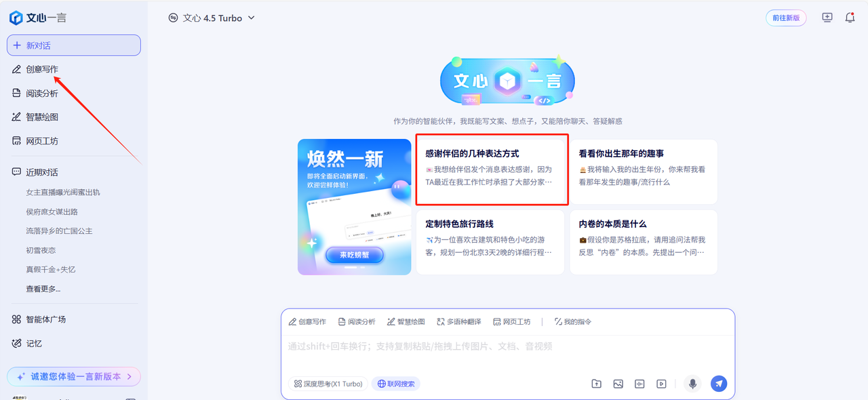Click the audio waveform upload icon
Screen dimensions: 868x400
(x=639, y=384)
